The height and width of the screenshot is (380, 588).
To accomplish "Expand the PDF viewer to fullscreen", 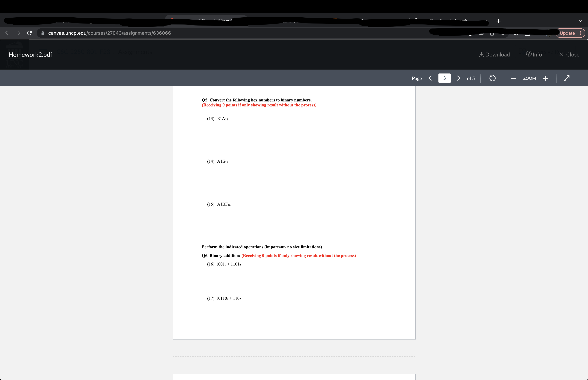I will point(567,78).
